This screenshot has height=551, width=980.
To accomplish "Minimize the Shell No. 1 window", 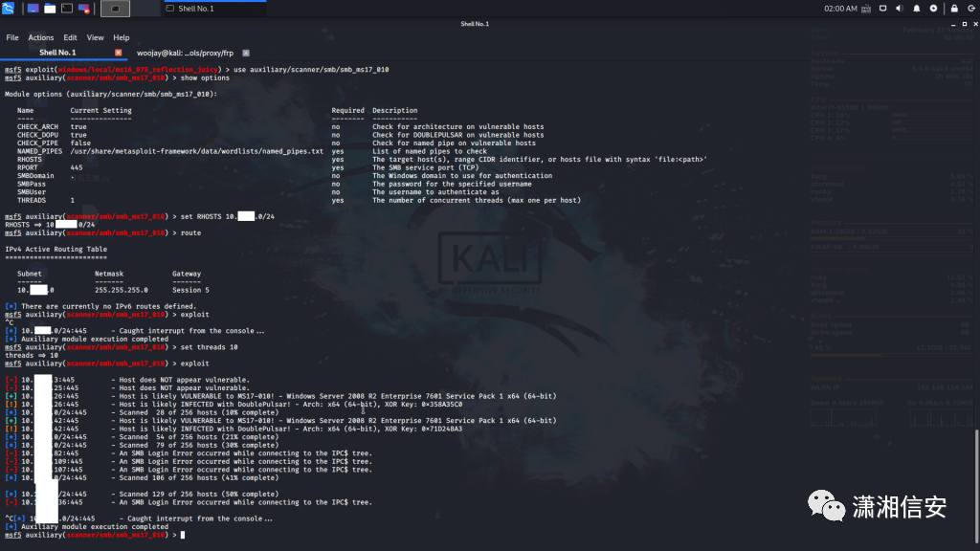I will [x=953, y=24].
